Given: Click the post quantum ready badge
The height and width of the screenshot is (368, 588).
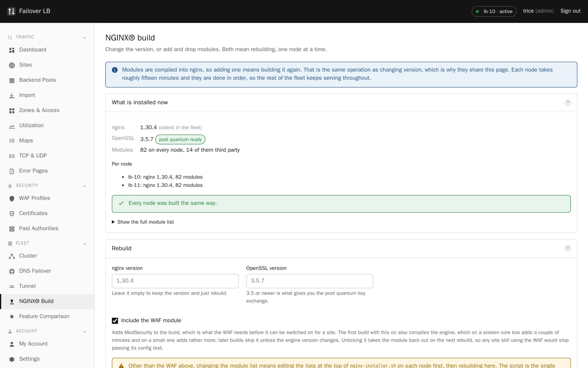Looking at the screenshot, I should [180, 139].
